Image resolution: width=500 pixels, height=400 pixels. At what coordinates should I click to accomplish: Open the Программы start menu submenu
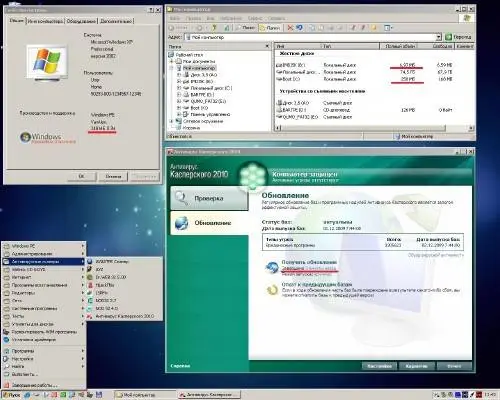[43, 351]
